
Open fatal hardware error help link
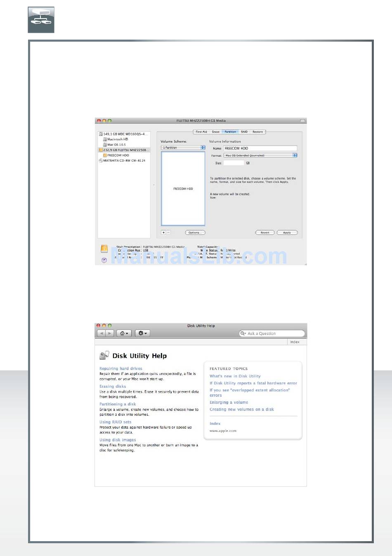[253, 383]
